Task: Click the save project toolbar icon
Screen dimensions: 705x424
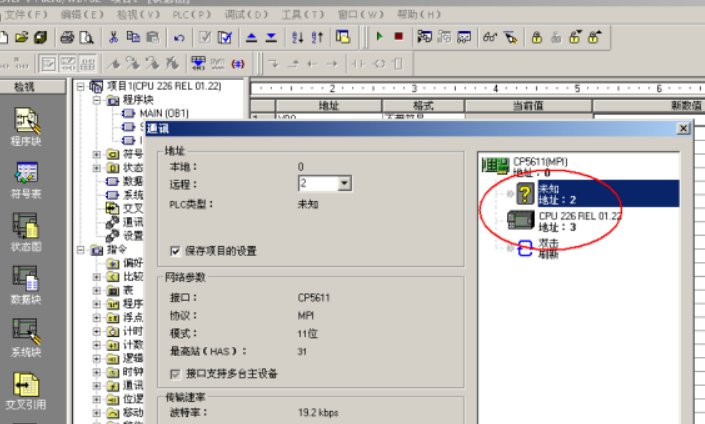Action: point(40,37)
